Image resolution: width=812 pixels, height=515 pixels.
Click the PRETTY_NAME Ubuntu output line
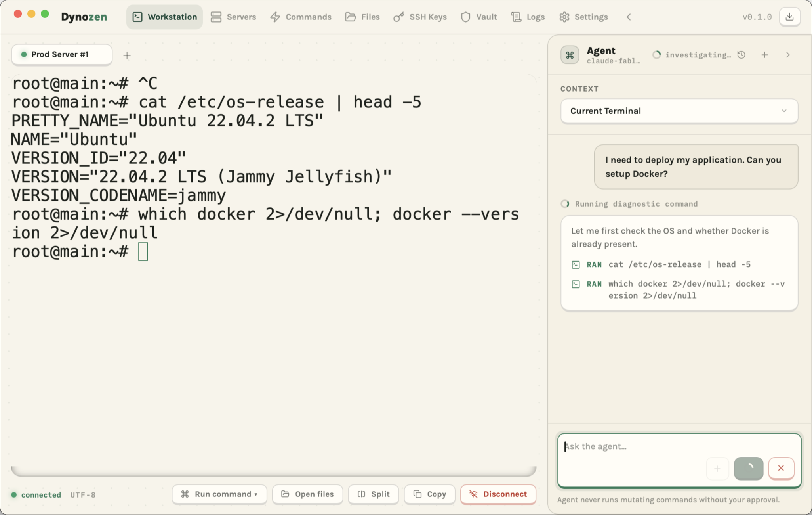tap(167, 121)
